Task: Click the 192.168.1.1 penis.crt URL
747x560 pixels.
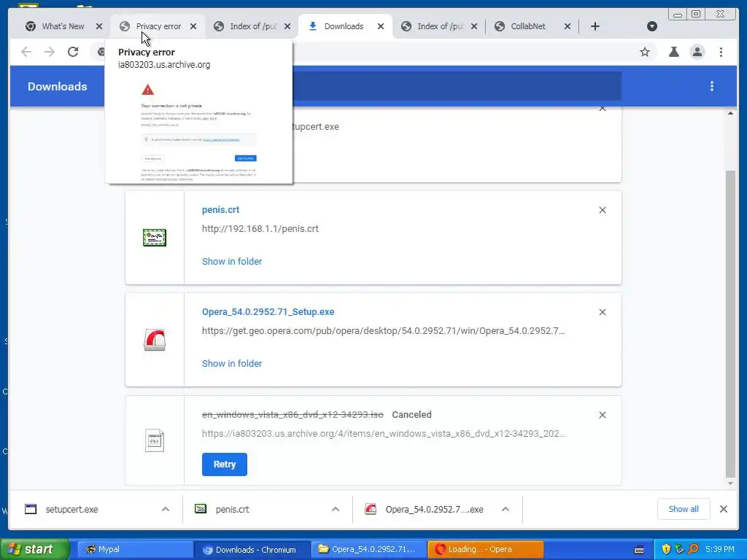Action: pos(260,228)
